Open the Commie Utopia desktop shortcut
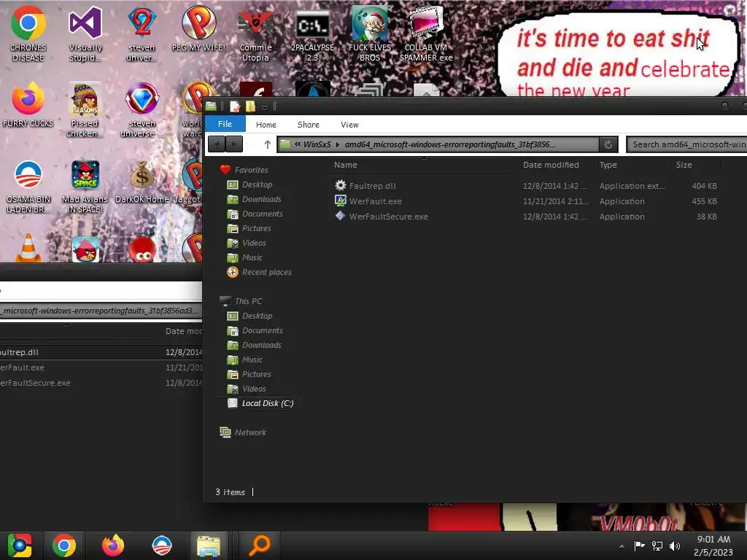 coord(255,34)
